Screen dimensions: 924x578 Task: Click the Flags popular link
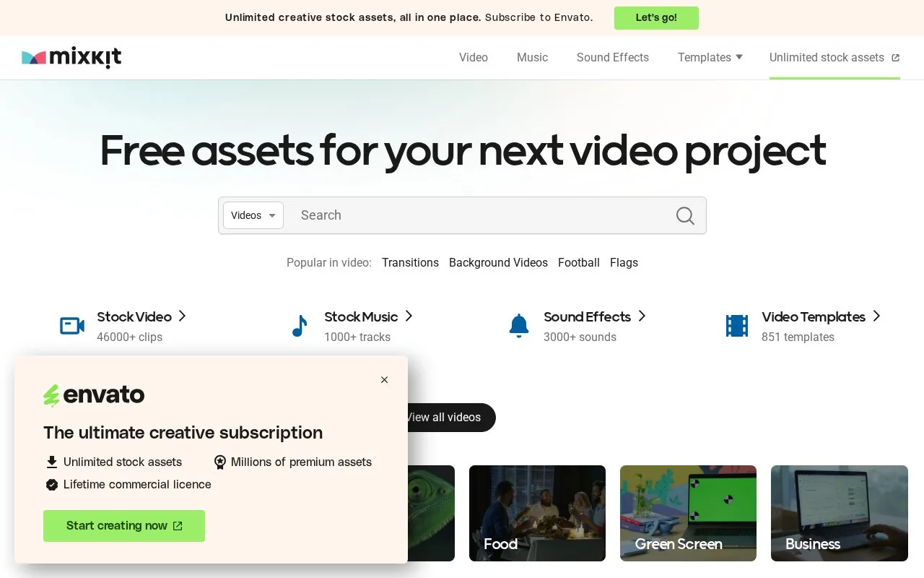(624, 262)
